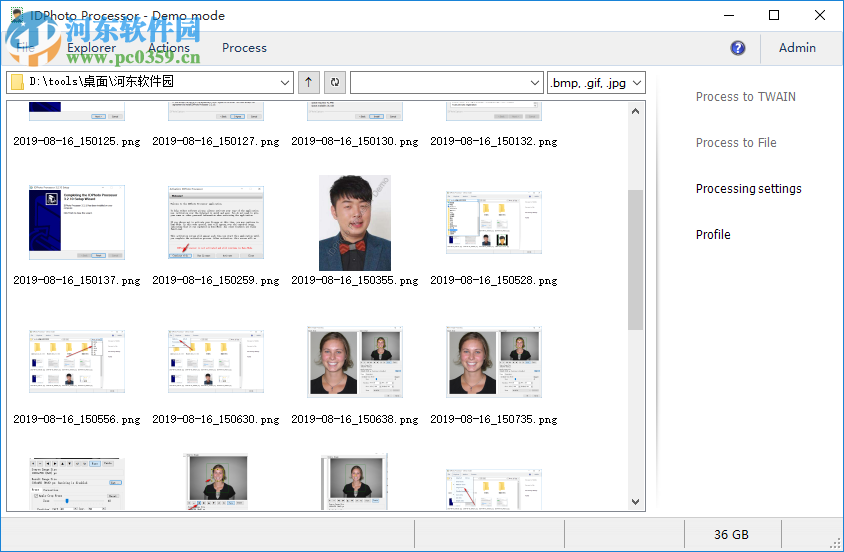Select thumbnail 2019-08-16_150630.png
The height and width of the screenshot is (552, 844).
pyautogui.click(x=216, y=362)
